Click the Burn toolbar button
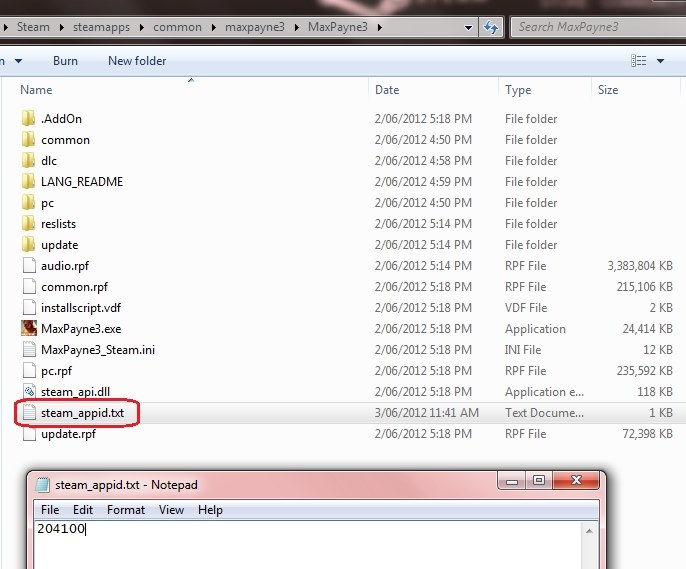Viewport: 686px width, 569px height. (65, 61)
